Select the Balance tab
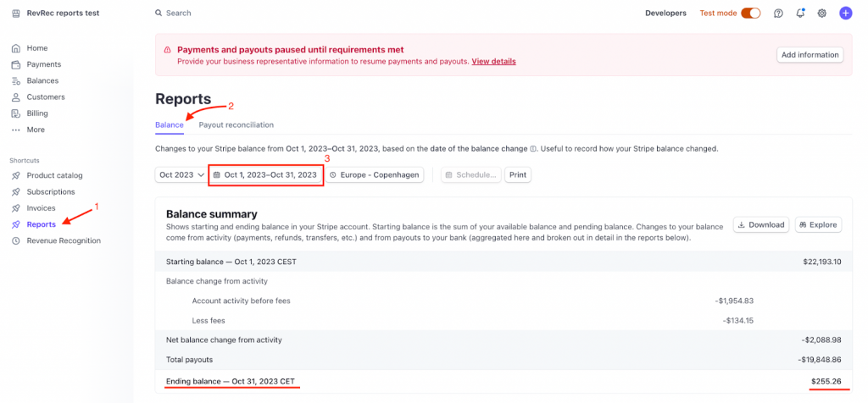Viewport: 868px width, 403px height. pos(169,124)
